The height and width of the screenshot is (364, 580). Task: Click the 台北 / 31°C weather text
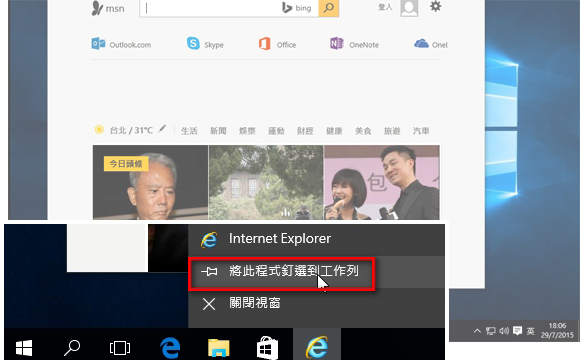tap(131, 130)
